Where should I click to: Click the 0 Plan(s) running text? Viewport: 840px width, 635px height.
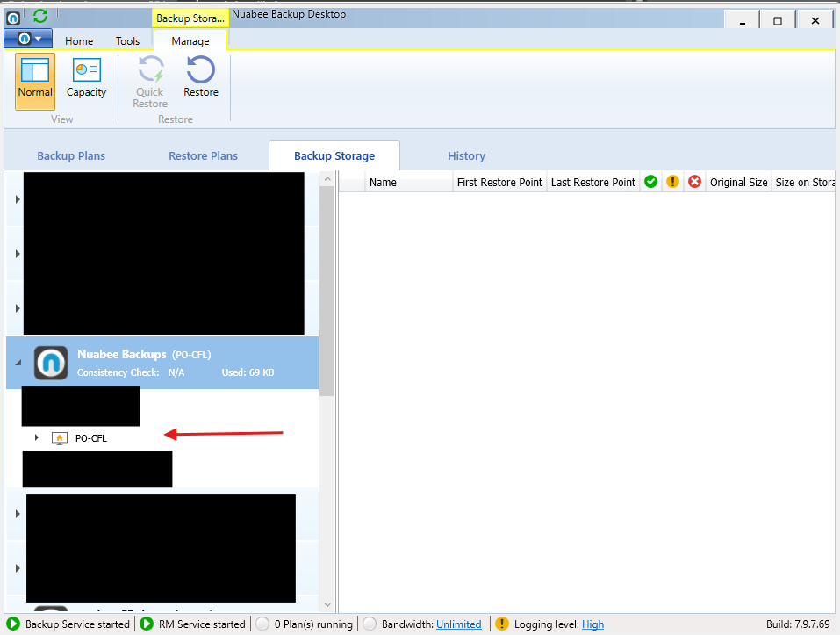(313, 624)
